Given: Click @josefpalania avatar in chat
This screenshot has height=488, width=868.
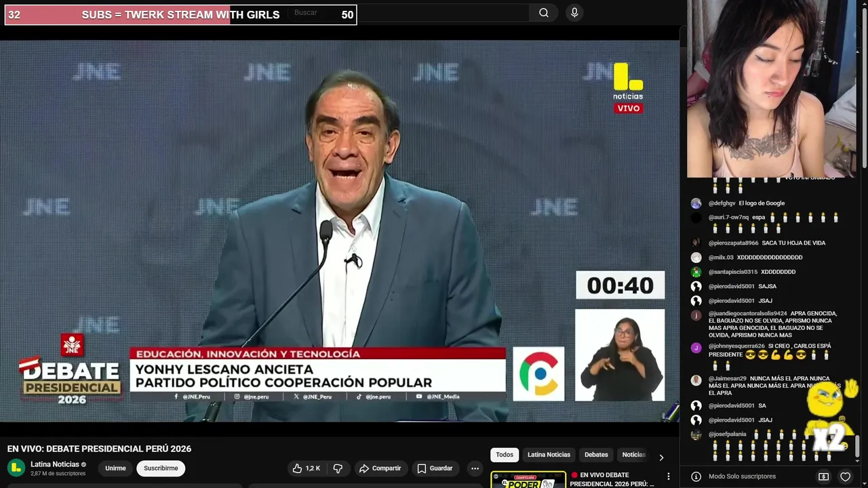Looking at the screenshot, I should pos(696,435).
